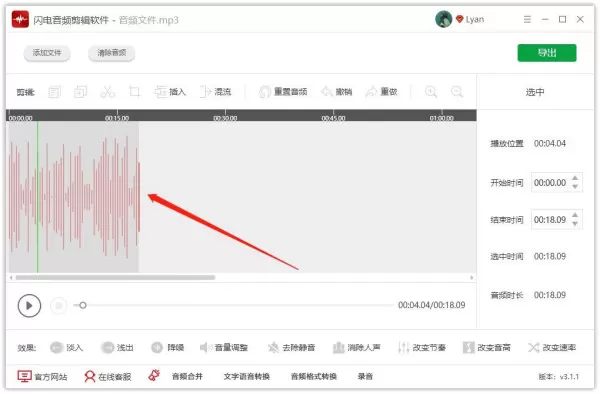Open the 音频合并 audio merge tool
This screenshot has width=600, height=394.
pyautogui.click(x=187, y=376)
